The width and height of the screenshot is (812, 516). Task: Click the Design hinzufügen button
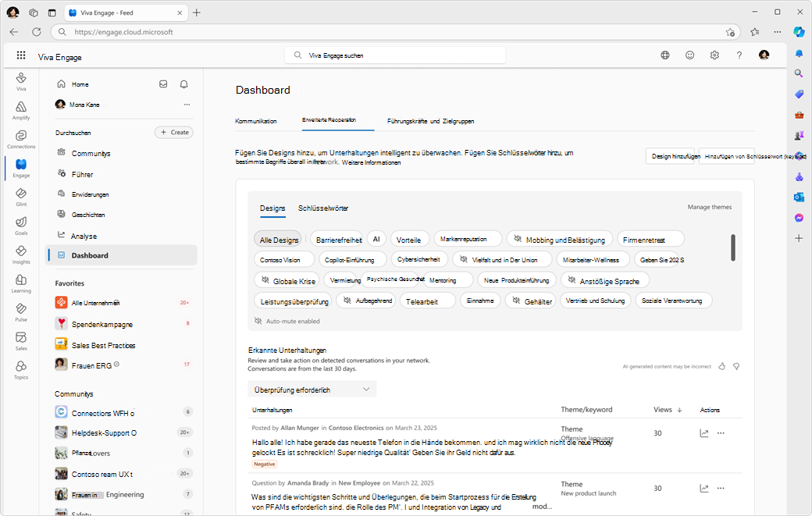tap(670, 156)
